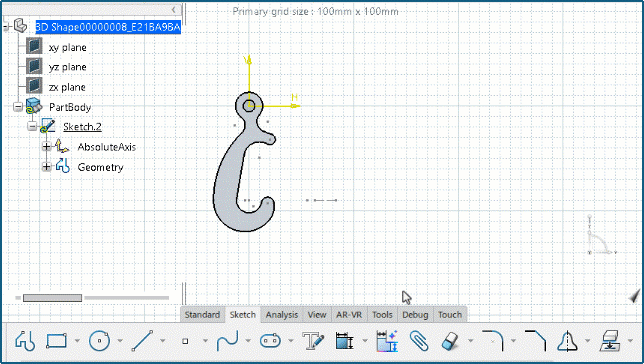Activate the Line drawing tool
The height and width of the screenshot is (364, 644).
(x=142, y=341)
